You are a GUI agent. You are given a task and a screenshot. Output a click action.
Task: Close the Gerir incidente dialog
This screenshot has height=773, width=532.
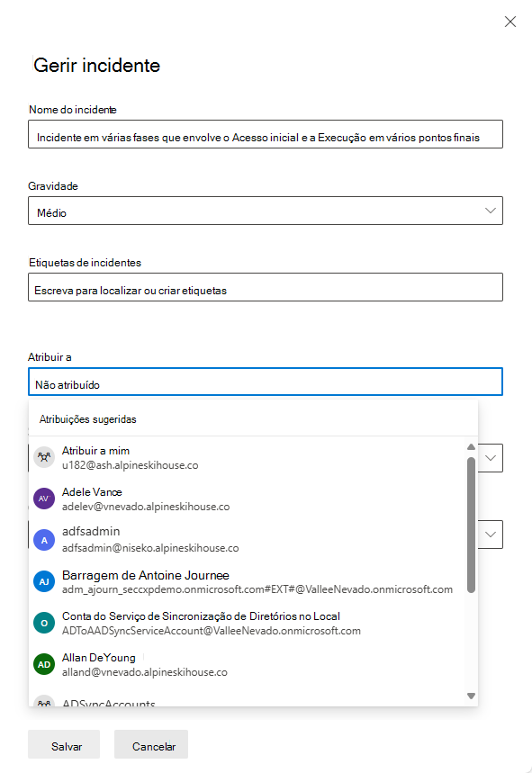[x=510, y=22]
